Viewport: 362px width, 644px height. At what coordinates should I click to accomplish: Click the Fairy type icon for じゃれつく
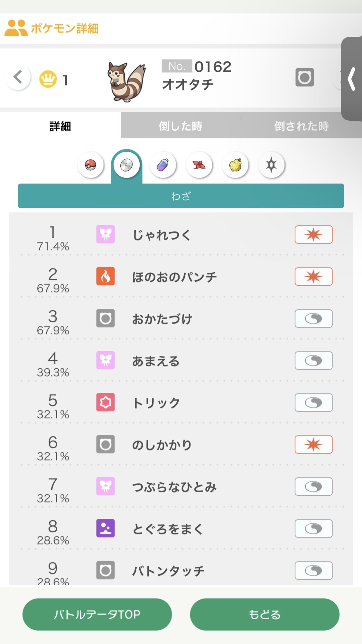coord(106,234)
